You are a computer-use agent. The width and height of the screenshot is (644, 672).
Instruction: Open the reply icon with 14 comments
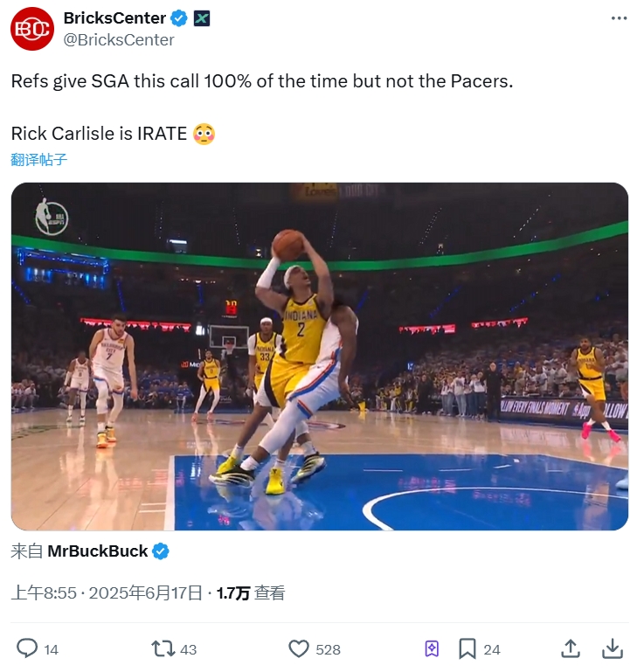tap(28, 648)
